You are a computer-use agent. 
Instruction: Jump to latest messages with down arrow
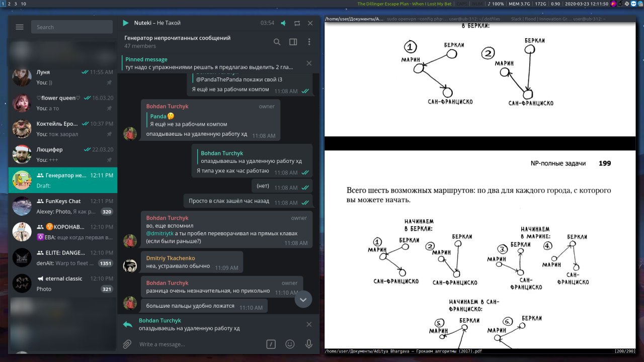[303, 299]
